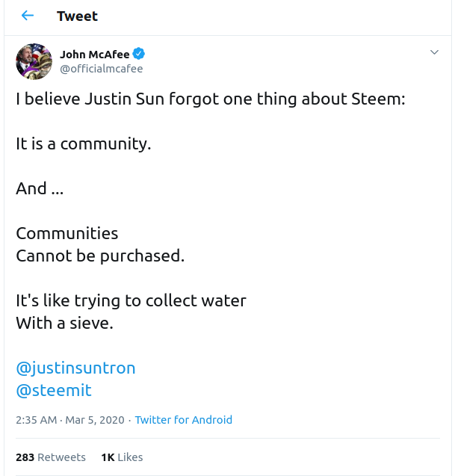Expand the tweet options chevron
Screen dimensions: 455x476
434,52
